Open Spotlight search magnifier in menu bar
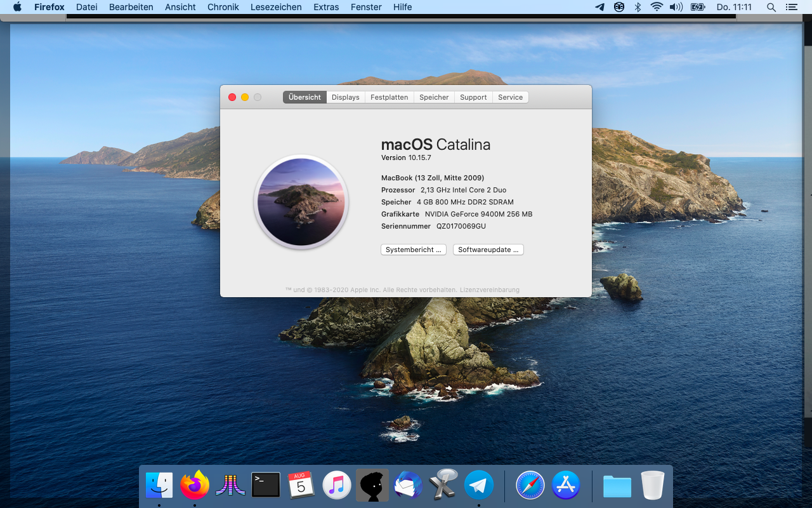This screenshot has width=812, height=508. pos(771,7)
